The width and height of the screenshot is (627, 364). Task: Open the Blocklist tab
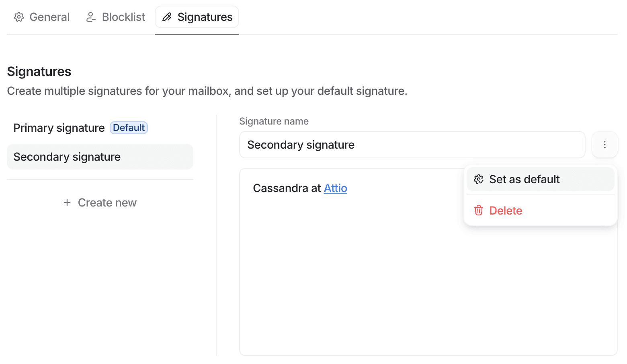[x=116, y=17]
